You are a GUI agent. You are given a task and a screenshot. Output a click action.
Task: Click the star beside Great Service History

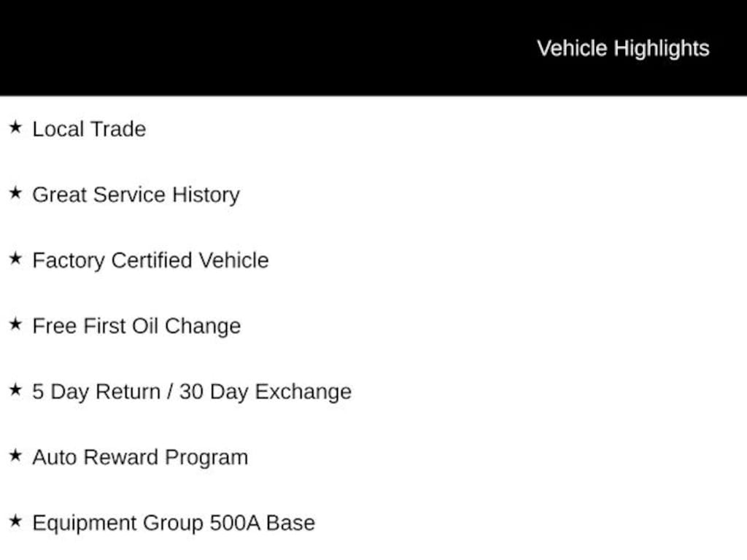15,192
